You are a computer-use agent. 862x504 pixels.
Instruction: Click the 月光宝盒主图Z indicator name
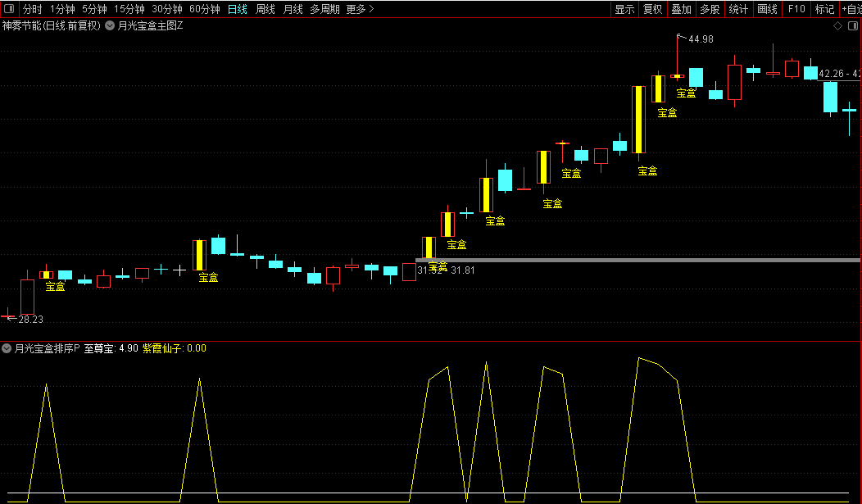coord(150,26)
